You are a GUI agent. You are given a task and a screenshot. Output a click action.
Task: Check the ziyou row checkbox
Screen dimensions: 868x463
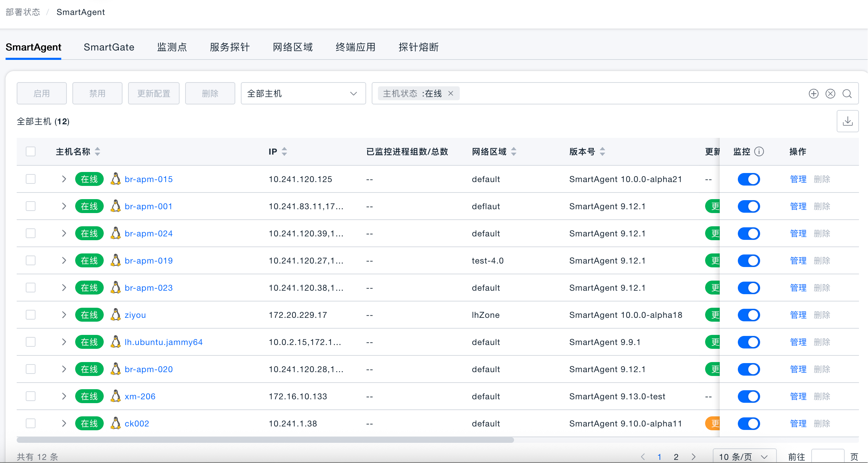pyautogui.click(x=31, y=315)
